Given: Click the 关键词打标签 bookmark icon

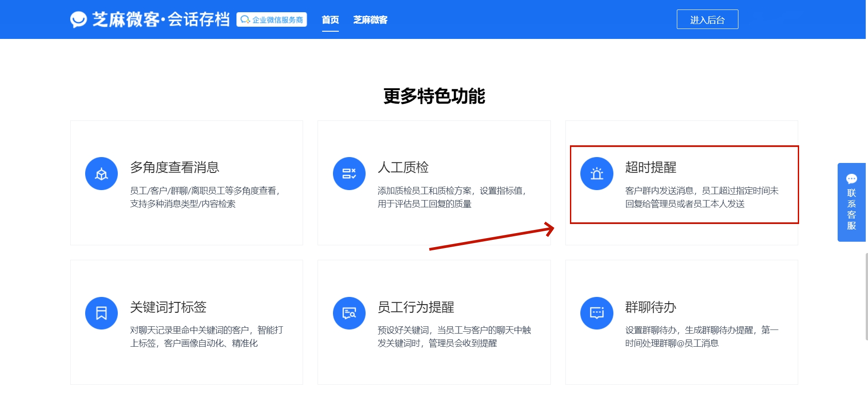Looking at the screenshot, I should pos(101,313).
